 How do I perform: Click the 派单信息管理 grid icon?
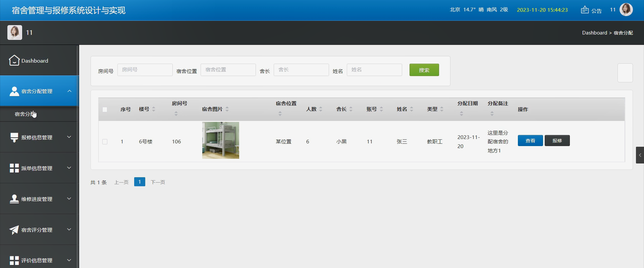(x=14, y=168)
